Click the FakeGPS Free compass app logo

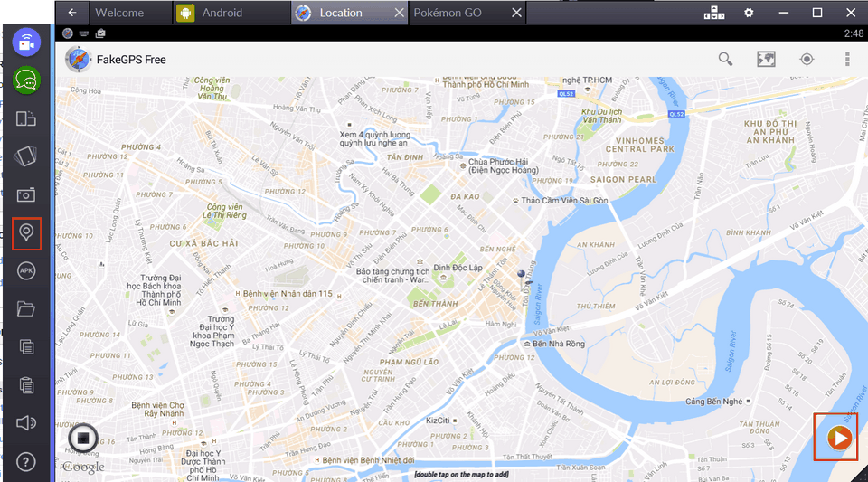point(78,59)
